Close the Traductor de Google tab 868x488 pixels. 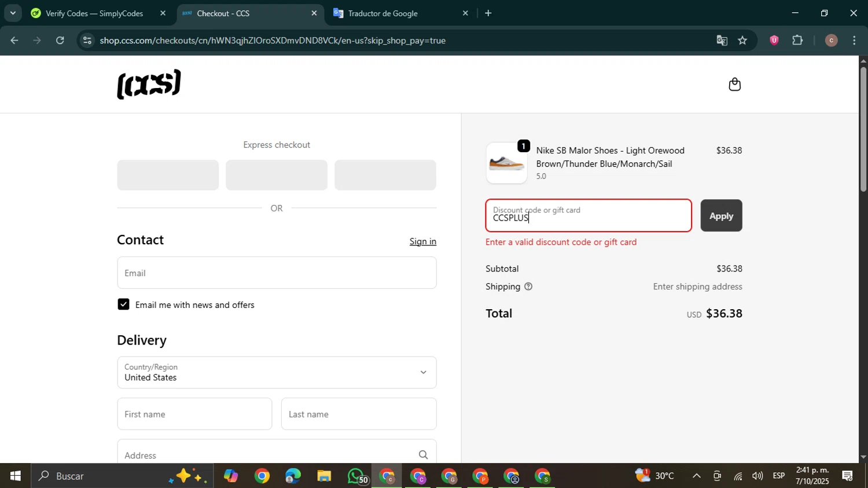(465, 13)
